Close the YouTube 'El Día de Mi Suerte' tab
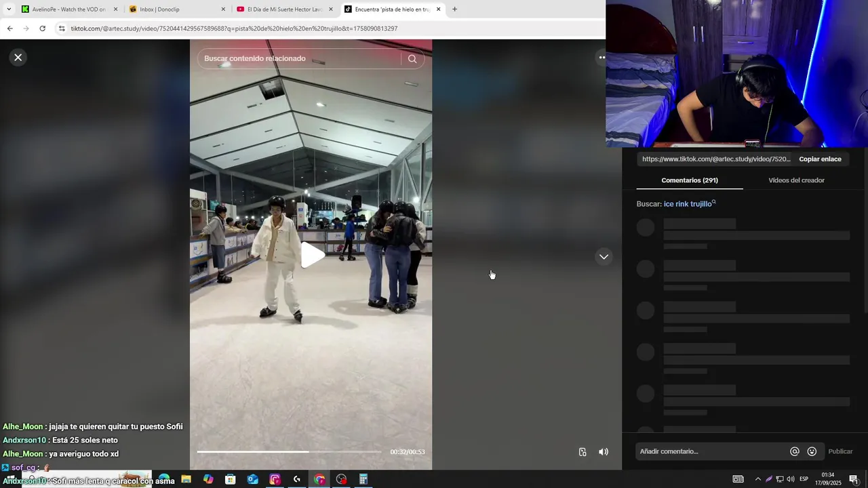 coord(331,9)
